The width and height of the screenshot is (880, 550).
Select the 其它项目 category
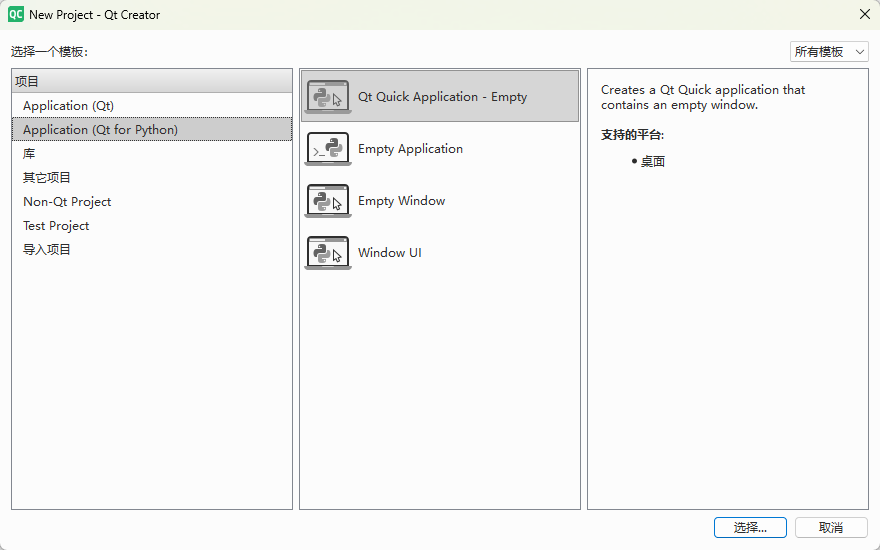pos(152,178)
